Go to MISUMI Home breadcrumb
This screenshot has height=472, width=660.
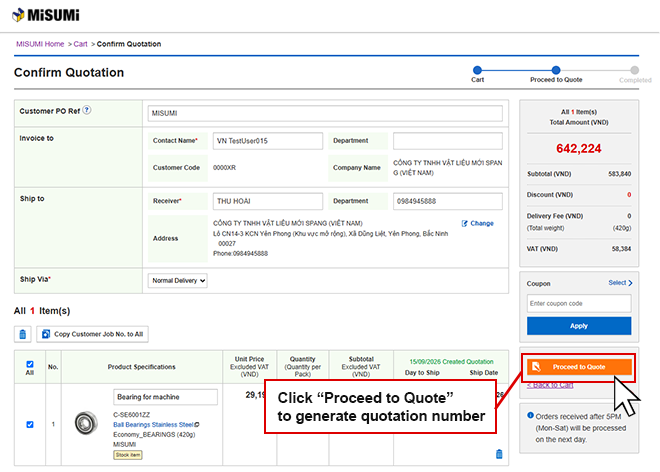[x=40, y=44]
